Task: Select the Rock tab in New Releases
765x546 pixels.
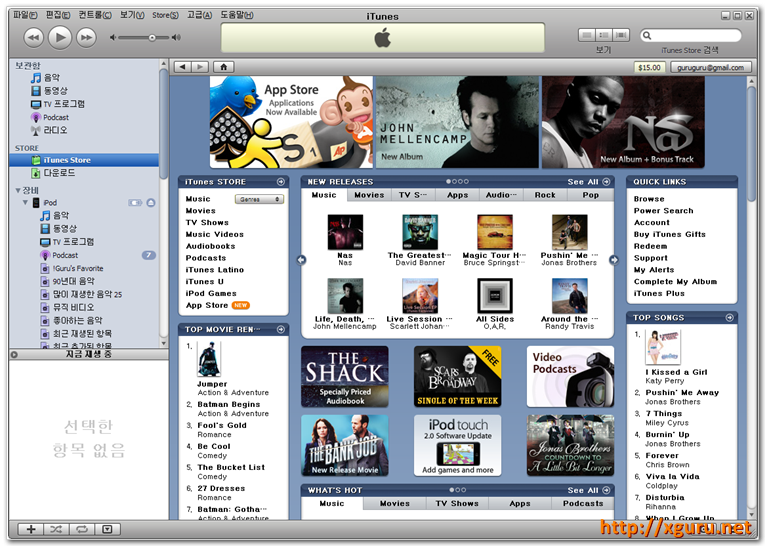Action: 545,195
